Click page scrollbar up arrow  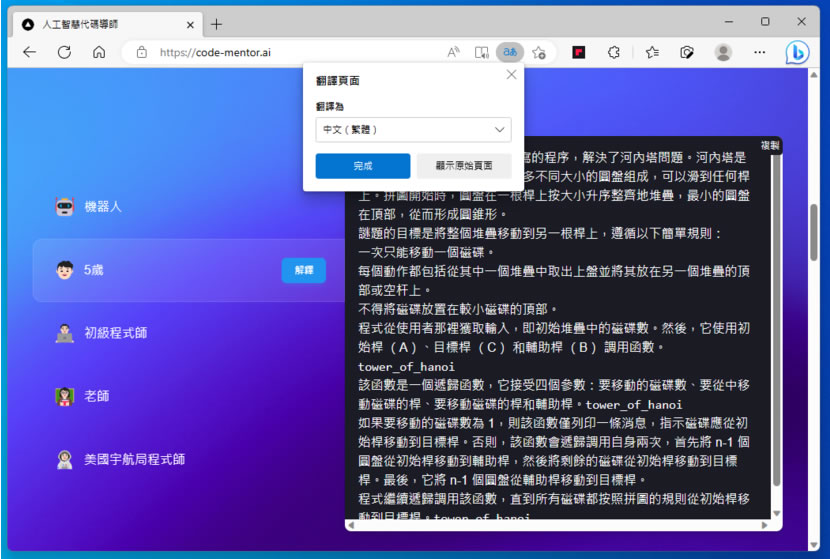point(814,75)
